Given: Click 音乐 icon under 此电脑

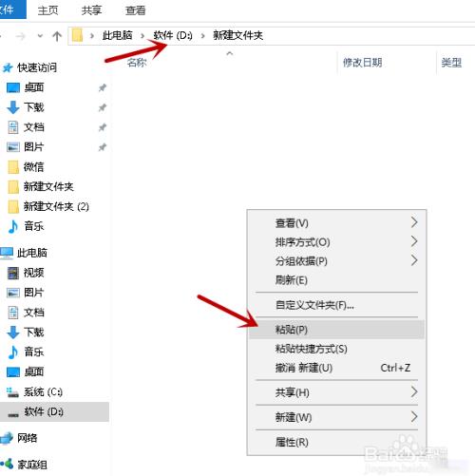Looking at the screenshot, I should tap(13, 352).
